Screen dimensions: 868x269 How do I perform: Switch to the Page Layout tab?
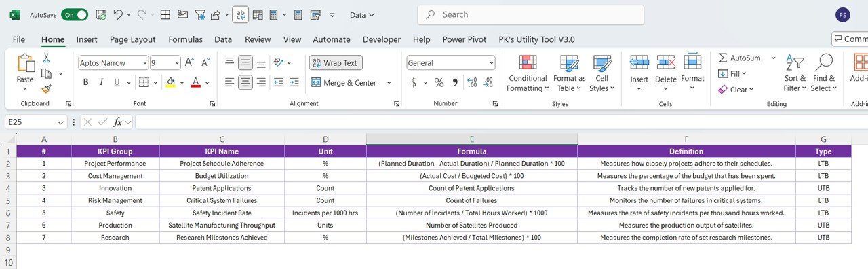pyautogui.click(x=133, y=39)
